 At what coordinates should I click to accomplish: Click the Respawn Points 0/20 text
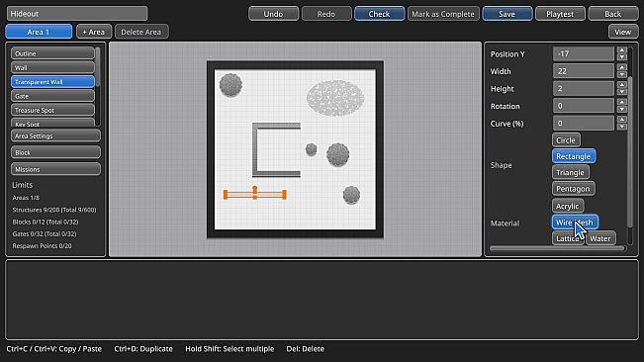click(42, 246)
